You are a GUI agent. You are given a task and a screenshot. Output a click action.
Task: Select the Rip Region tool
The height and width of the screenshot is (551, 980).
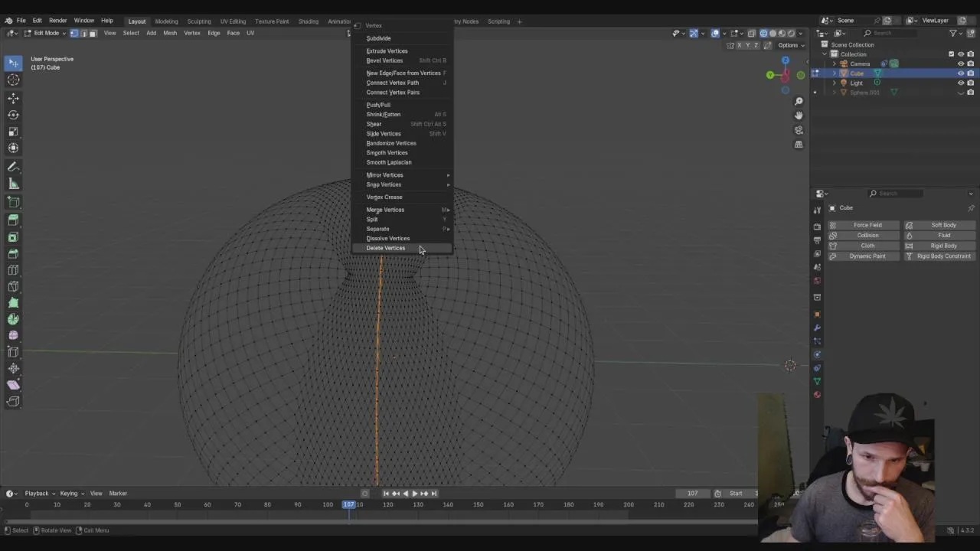[x=13, y=402]
